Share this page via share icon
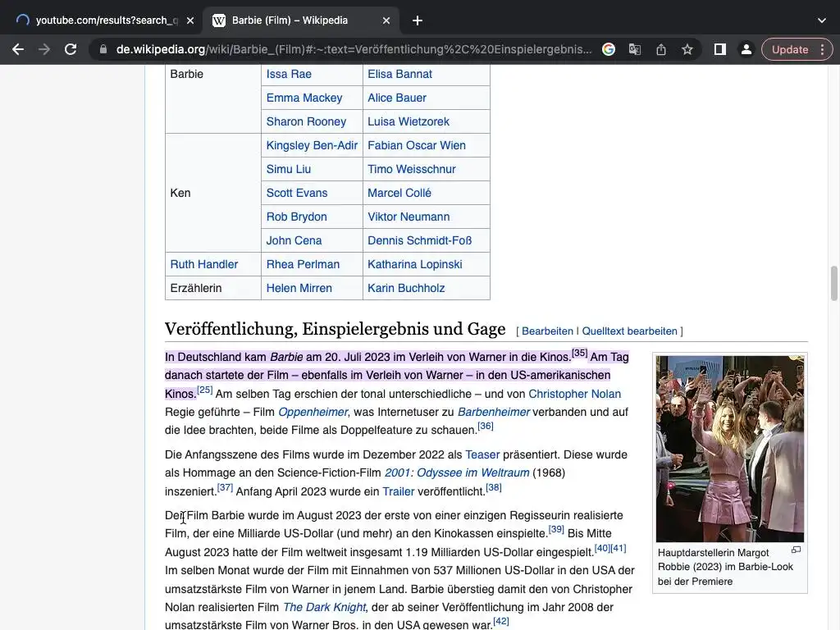Viewport: 840px width, 630px height. [x=661, y=49]
